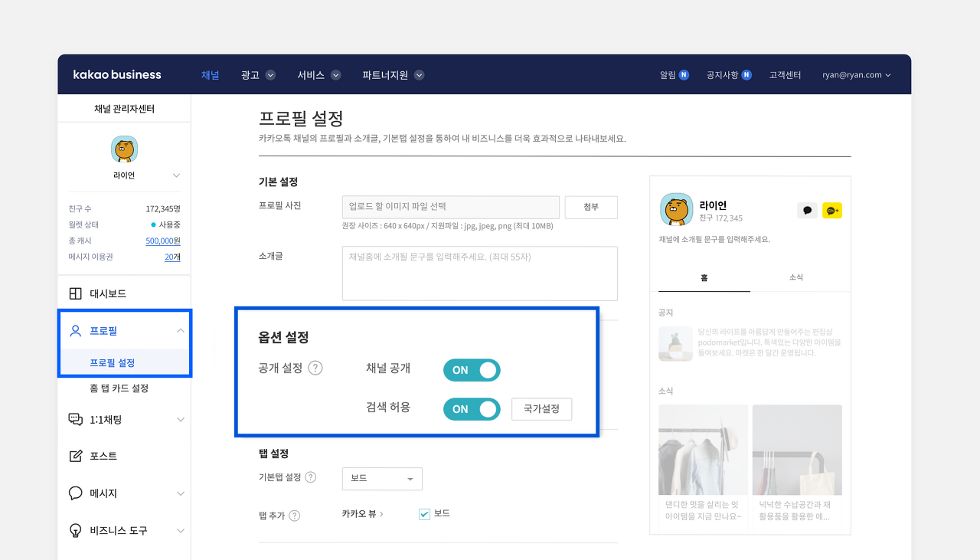Viewport: 980px width, 560px height.
Task: Open the ryan@ryan.com account dropdown
Action: point(857,75)
